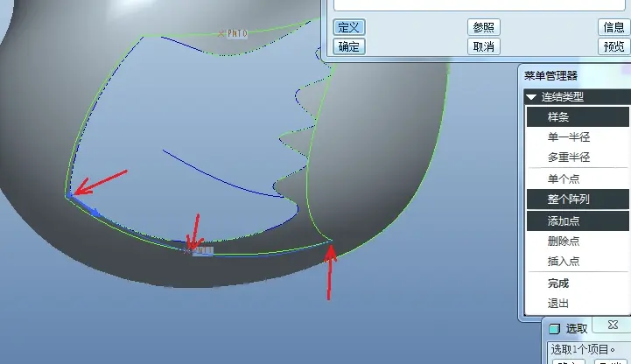Viewport: 631px width, 364px height.
Task: Click 退出 (Quit) in the menu manager
Action: click(578, 303)
